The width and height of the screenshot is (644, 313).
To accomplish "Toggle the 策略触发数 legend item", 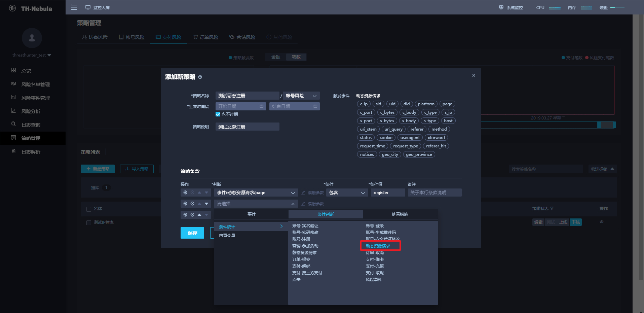I will (241, 58).
